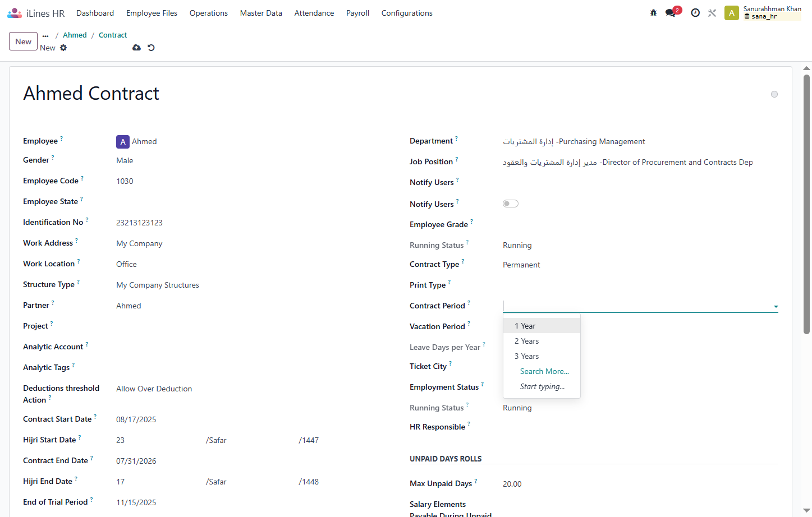812x517 pixels.
Task: Open the Structure Type field
Action: (x=253, y=285)
